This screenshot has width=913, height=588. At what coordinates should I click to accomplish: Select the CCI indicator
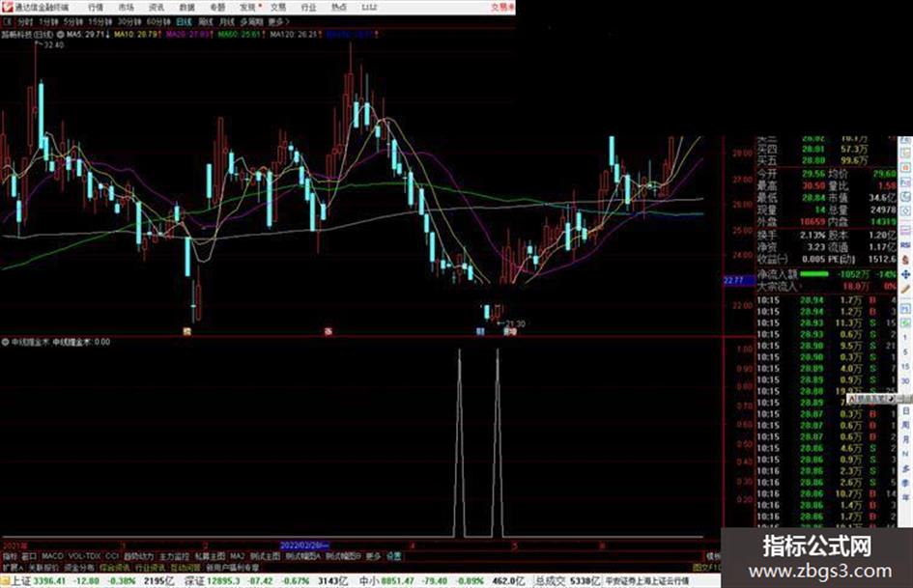(112, 556)
